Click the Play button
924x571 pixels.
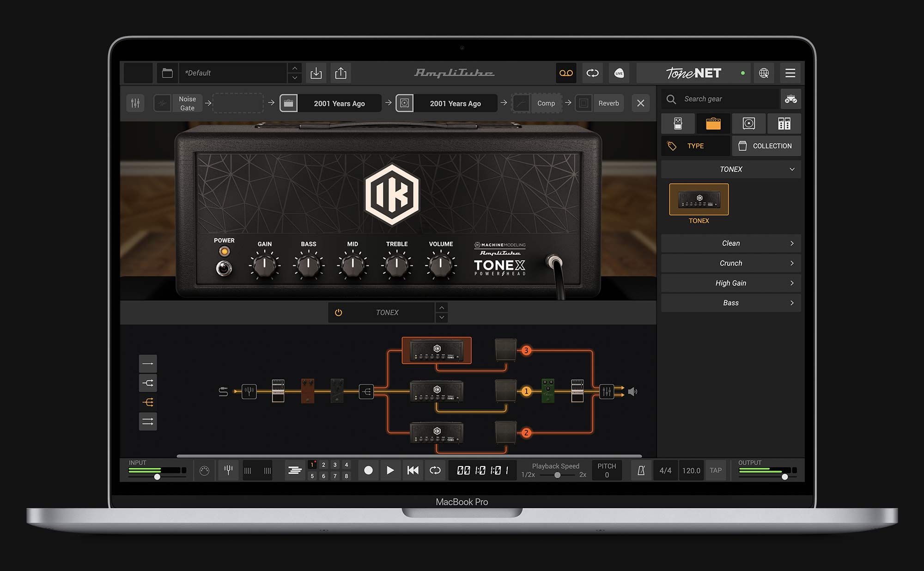tap(390, 470)
